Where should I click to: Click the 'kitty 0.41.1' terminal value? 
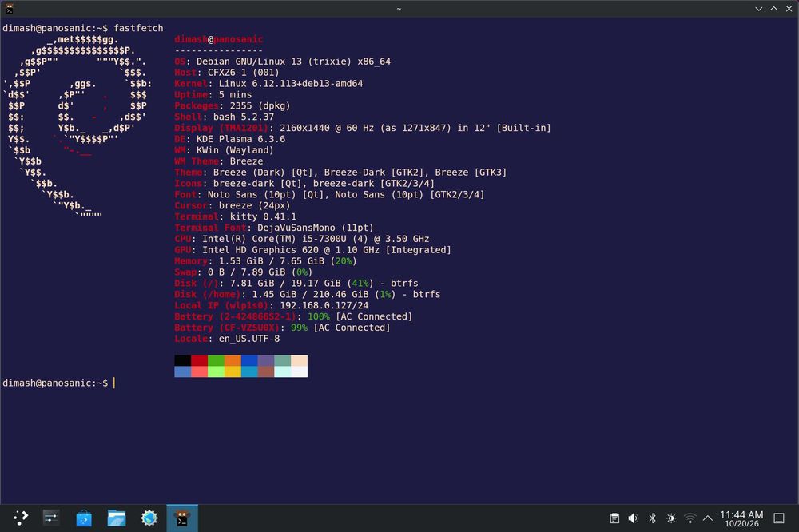(x=263, y=216)
